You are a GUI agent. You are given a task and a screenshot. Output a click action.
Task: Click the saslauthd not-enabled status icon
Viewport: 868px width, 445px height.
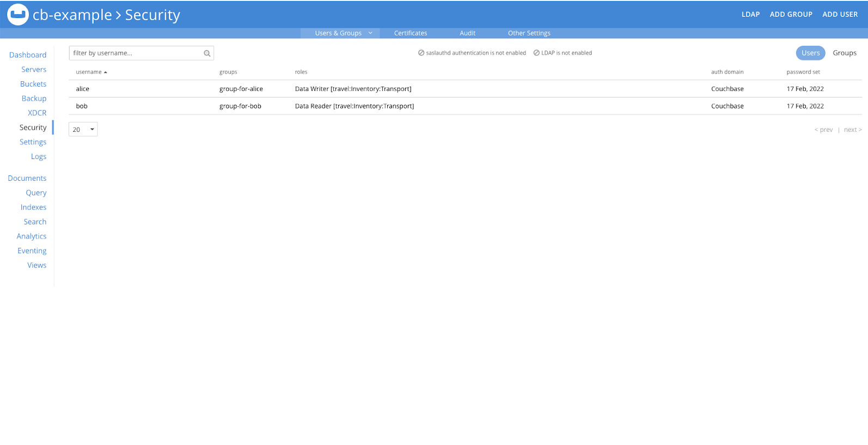[421, 53]
